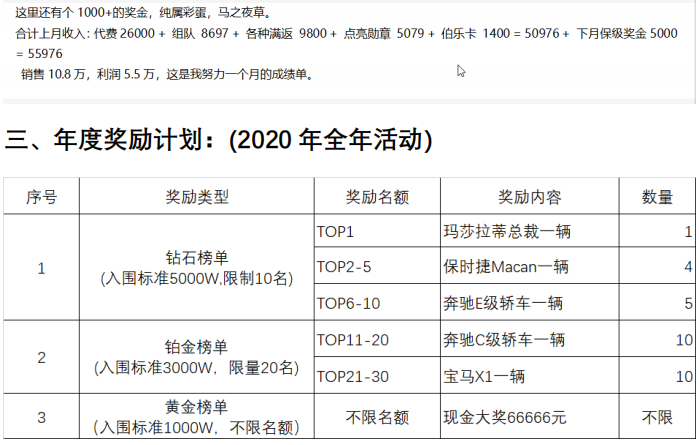The image size is (699, 445).
Task: Click the 黄金榜单 cell
Action: (x=197, y=417)
